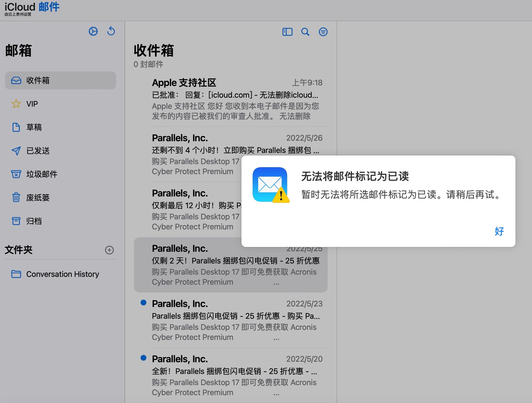Click the 归档 archive box icon
This screenshot has height=403, width=532.
coord(16,221)
